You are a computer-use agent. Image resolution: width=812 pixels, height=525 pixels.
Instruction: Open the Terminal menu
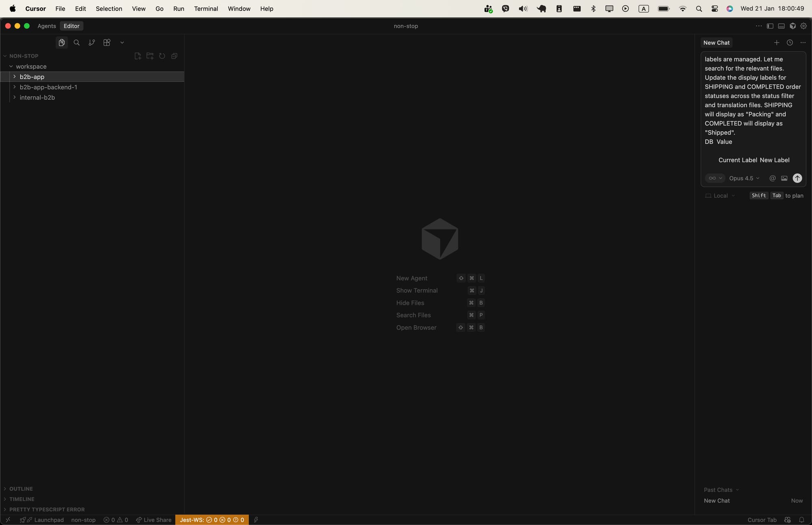(x=206, y=9)
